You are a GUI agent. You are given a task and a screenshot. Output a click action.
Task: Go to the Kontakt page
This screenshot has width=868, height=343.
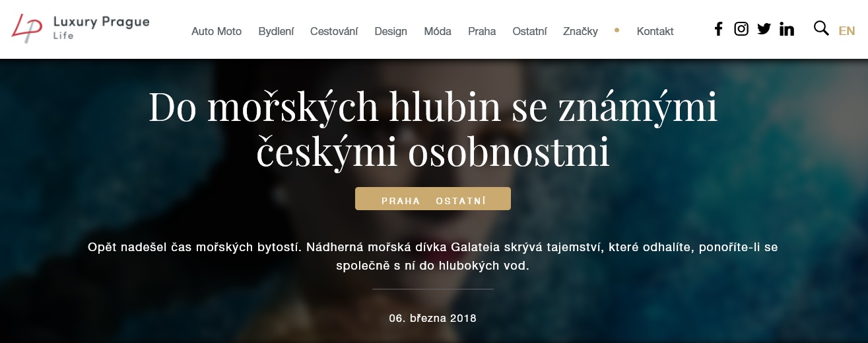(655, 31)
